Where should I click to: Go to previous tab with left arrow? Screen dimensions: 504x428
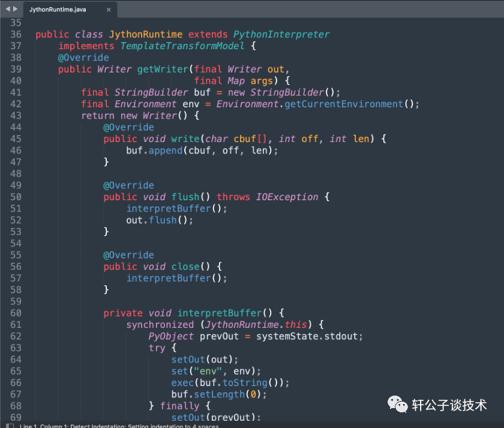(8, 9)
